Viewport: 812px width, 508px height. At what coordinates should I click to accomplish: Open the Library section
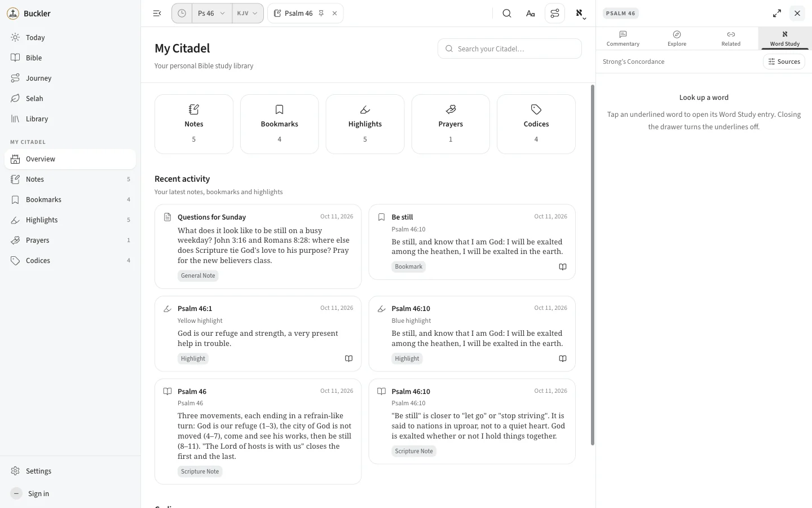pyautogui.click(x=70, y=119)
